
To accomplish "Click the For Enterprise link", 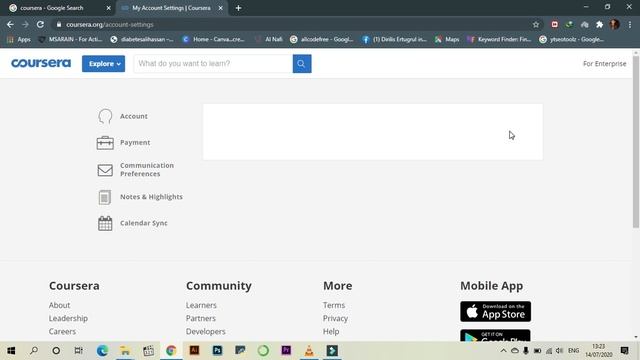I will point(604,64).
